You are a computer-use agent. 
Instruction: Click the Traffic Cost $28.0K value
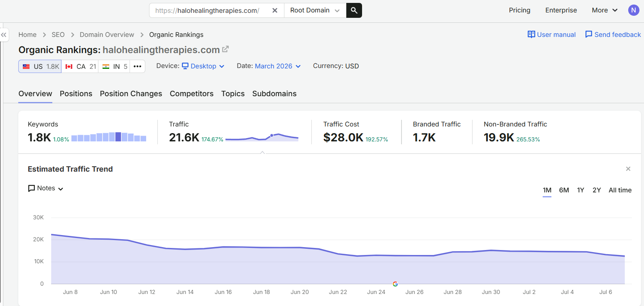click(x=343, y=138)
